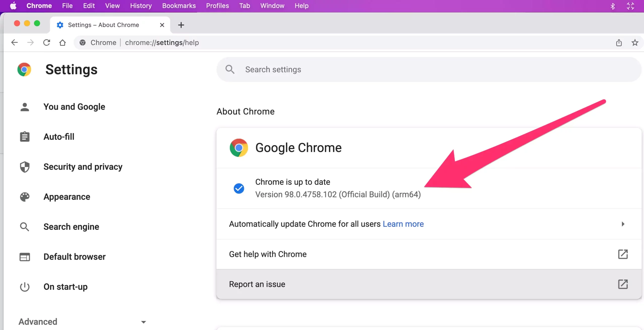
Task: Close the Settings – About Chrome tab
Action: [x=162, y=25]
